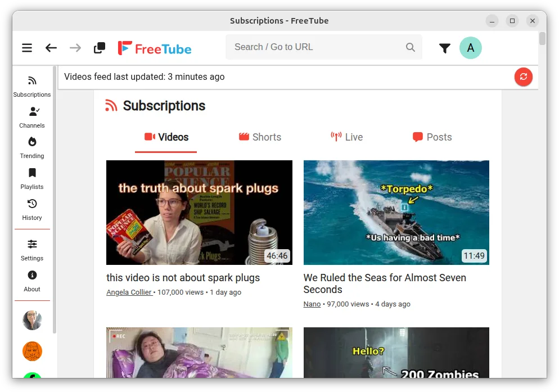Click the magnifier search icon
Viewport: 559px width, 392px height.
[x=411, y=47]
